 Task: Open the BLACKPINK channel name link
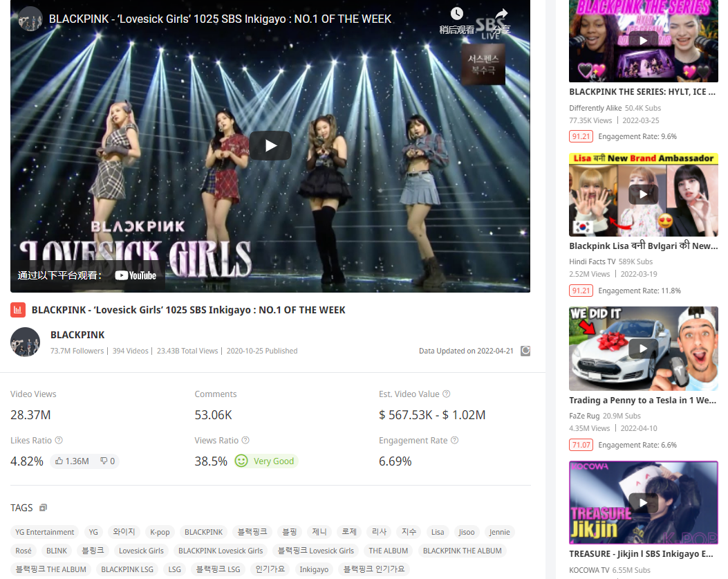[x=77, y=335]
